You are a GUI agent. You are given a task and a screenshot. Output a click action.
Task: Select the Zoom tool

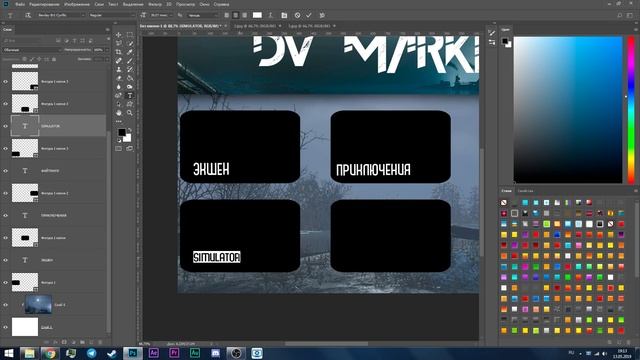tap(130, 113)
